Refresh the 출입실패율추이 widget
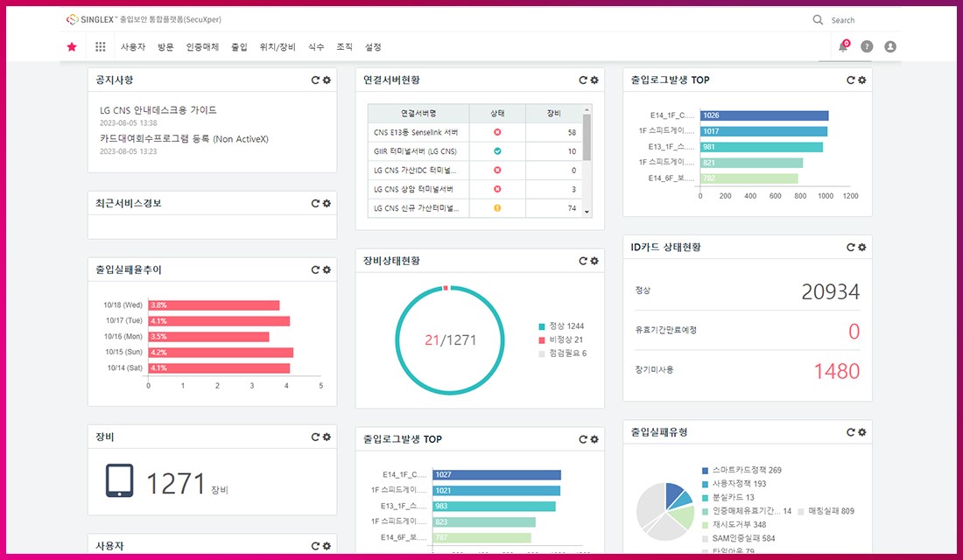The height and width of the screenshot is (560, 963). click(x=315, y=270)
